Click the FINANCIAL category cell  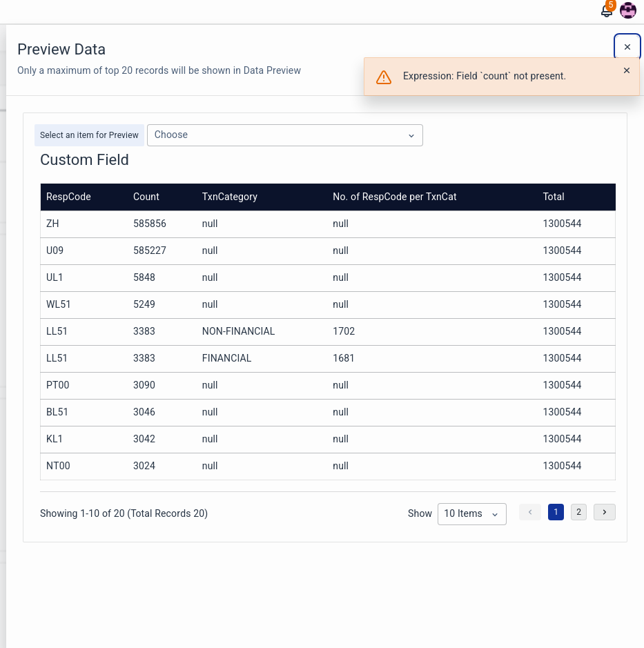226,358
